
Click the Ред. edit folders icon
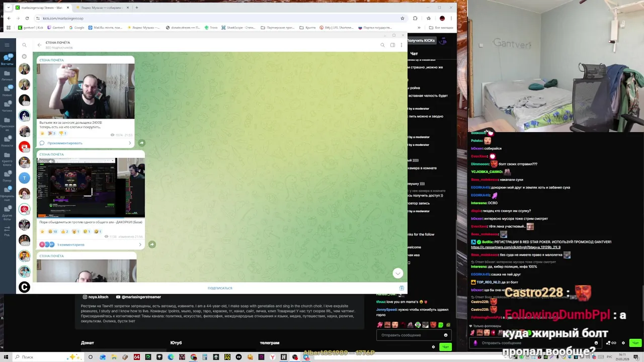7,231
